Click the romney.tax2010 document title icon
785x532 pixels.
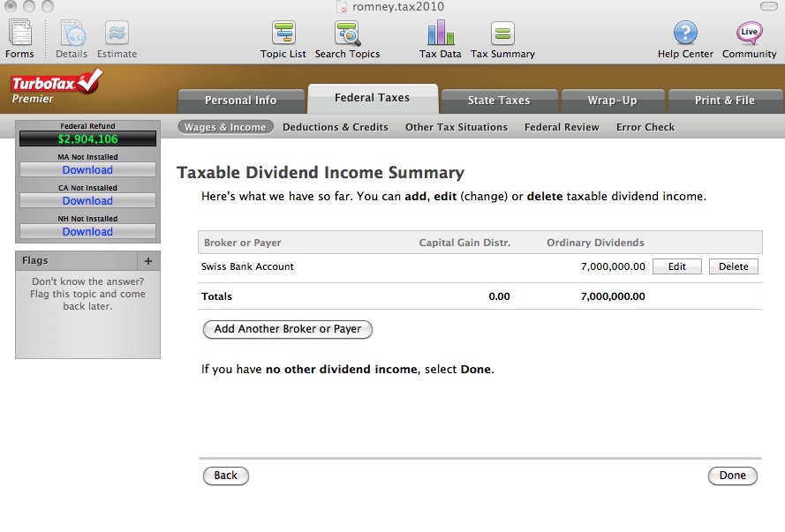[342, 6]
